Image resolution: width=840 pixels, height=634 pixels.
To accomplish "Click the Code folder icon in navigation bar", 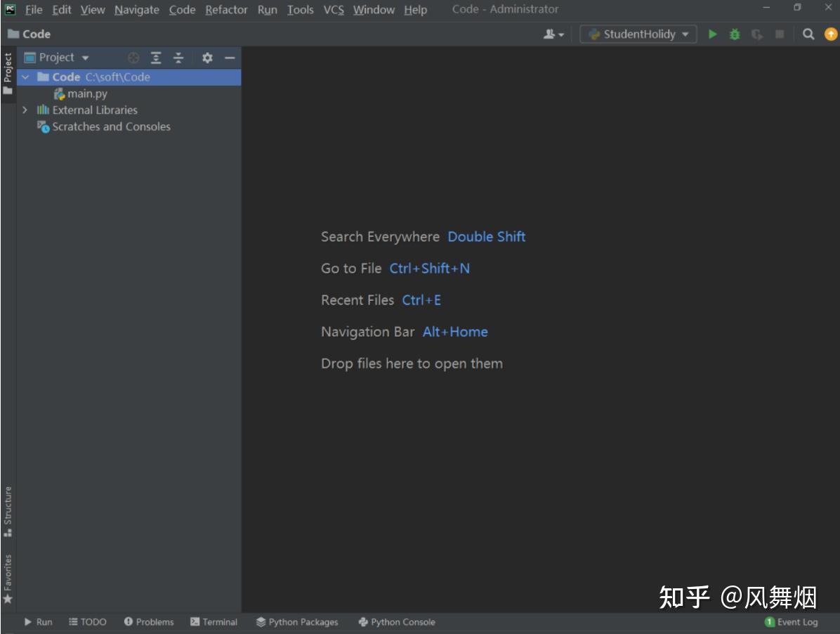I will pyautogui.click(x=13, y=34).
